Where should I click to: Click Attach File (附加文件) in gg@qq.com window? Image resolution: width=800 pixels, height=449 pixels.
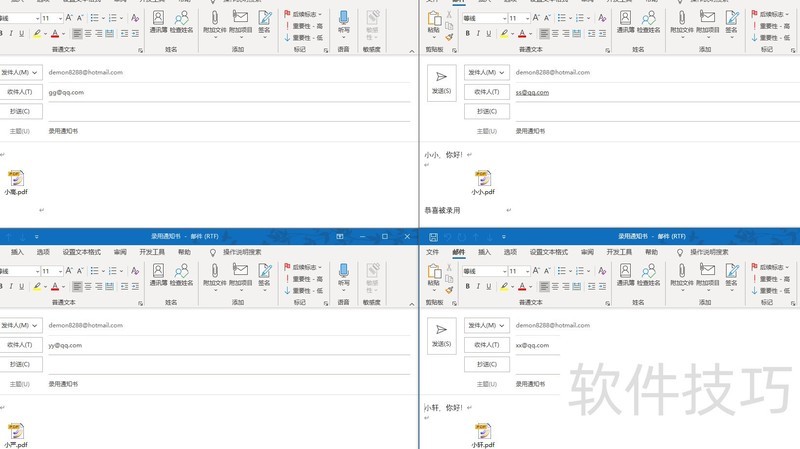[x=214, y=24]
